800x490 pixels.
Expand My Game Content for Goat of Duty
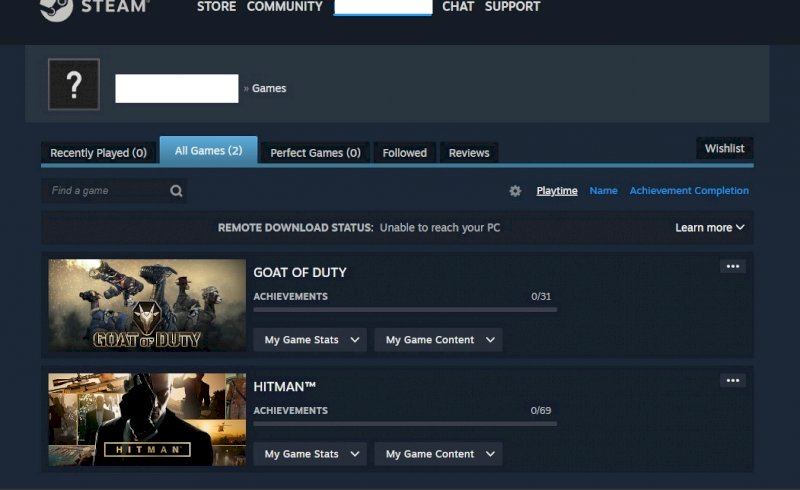(438, 340)
